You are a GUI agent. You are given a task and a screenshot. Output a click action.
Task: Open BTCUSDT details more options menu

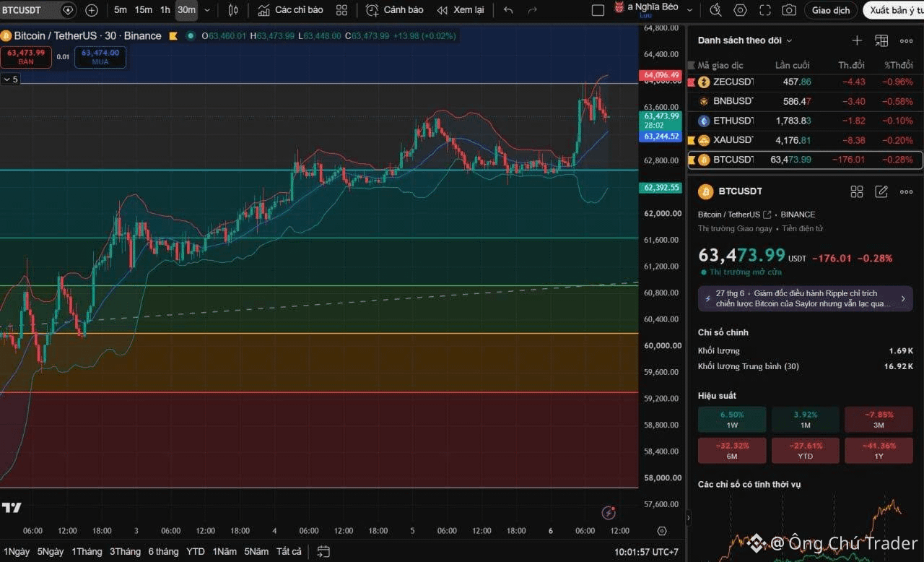pos(907,191)
